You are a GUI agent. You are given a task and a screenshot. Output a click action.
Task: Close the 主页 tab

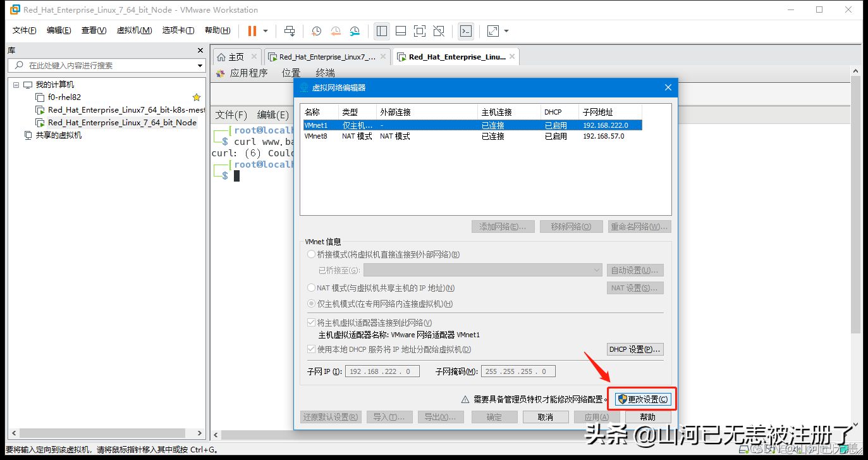click(254, 57)
